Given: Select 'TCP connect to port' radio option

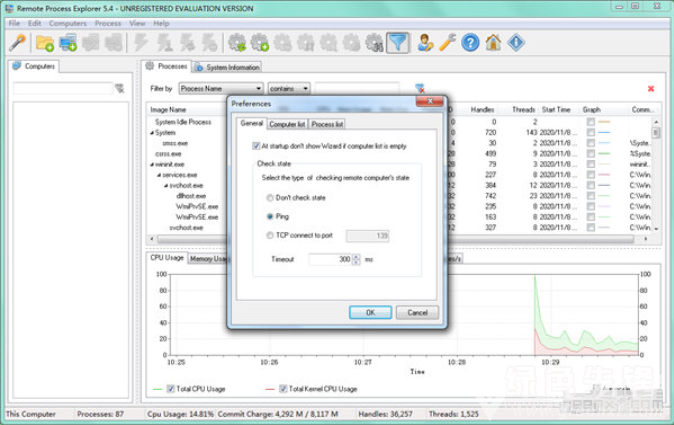Looking at the screenshot, I should click(270, 235).
